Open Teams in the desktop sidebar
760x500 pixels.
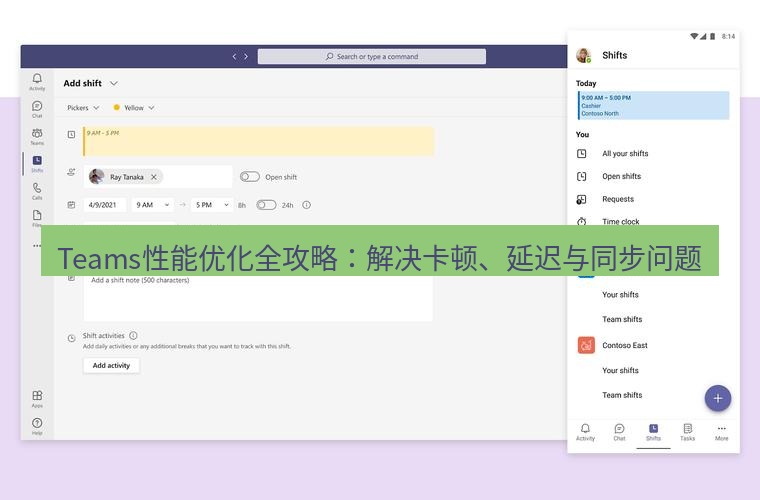click(37, 136)
